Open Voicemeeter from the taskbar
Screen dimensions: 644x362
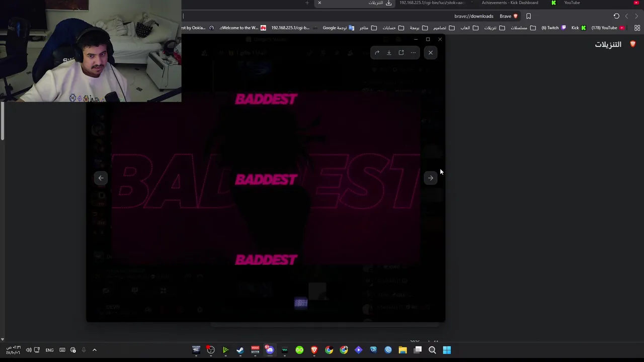(255, 350)
